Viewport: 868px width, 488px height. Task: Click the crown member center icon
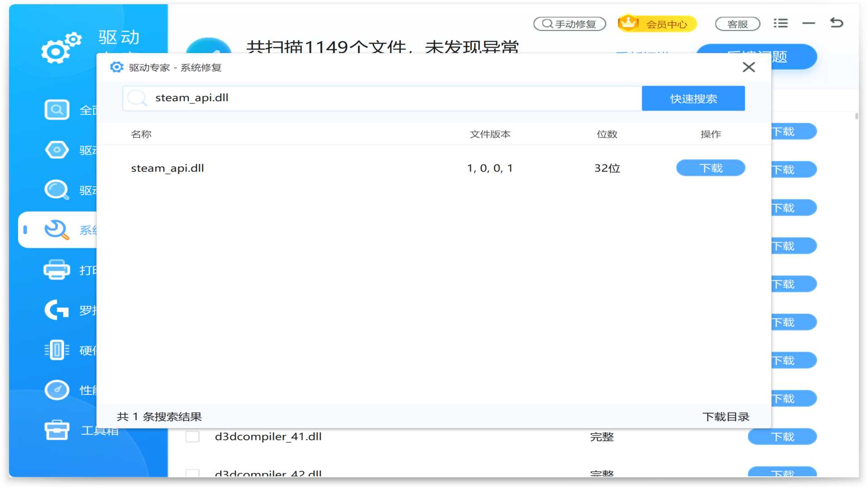(628, 23)
